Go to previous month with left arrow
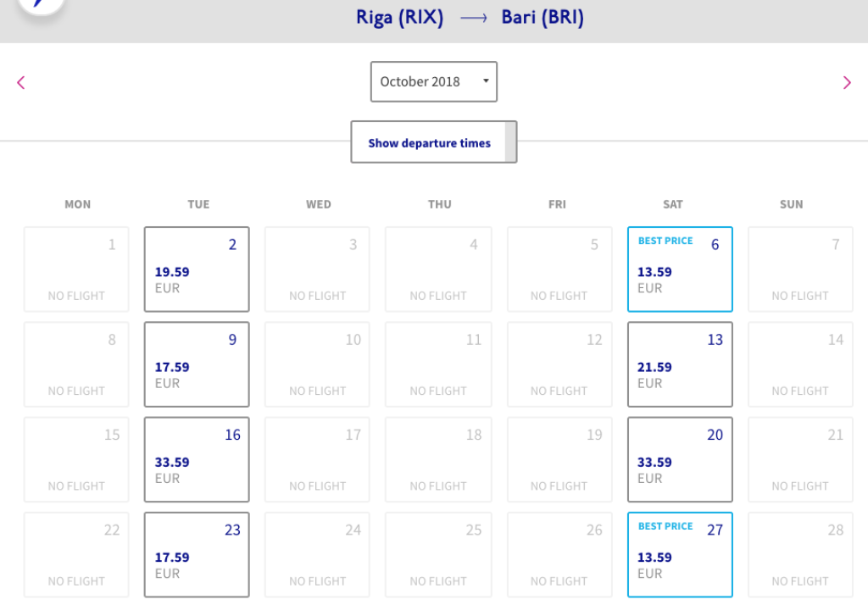Viewport: 868px width, 605px height. (x=21, y=82)
